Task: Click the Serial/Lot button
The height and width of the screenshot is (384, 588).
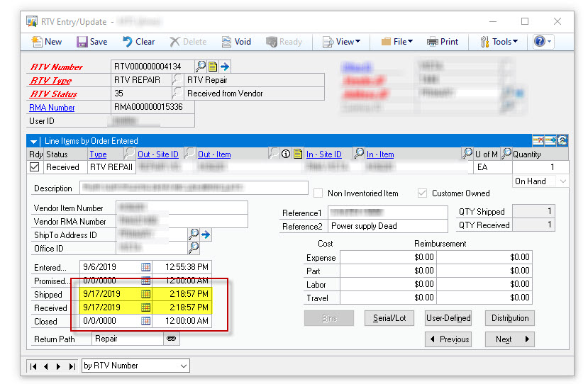Action: coord(389,318)
